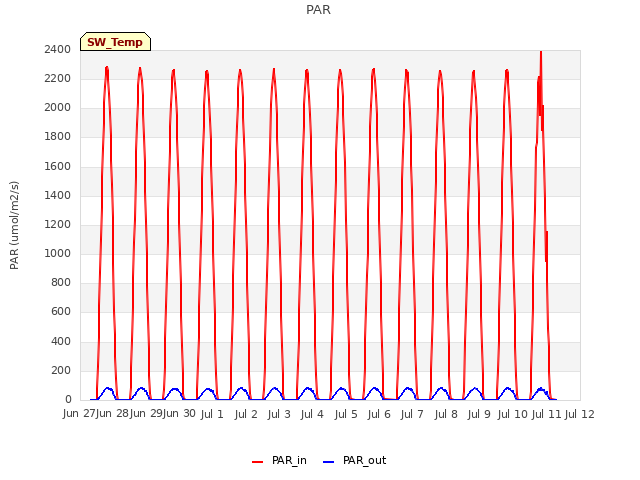Click the blue PAR_out hump on Jul 5
This screenshot has width=640, height=480.
point(341,392)
